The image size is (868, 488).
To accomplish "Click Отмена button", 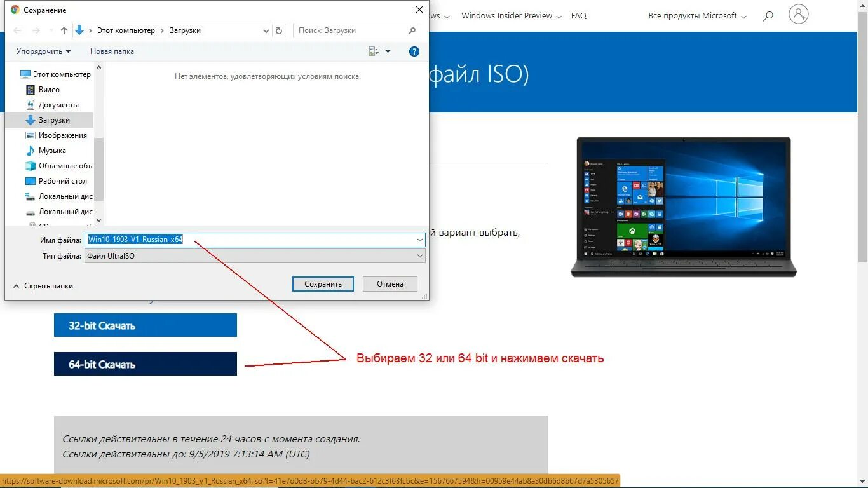I will (390, 284).
